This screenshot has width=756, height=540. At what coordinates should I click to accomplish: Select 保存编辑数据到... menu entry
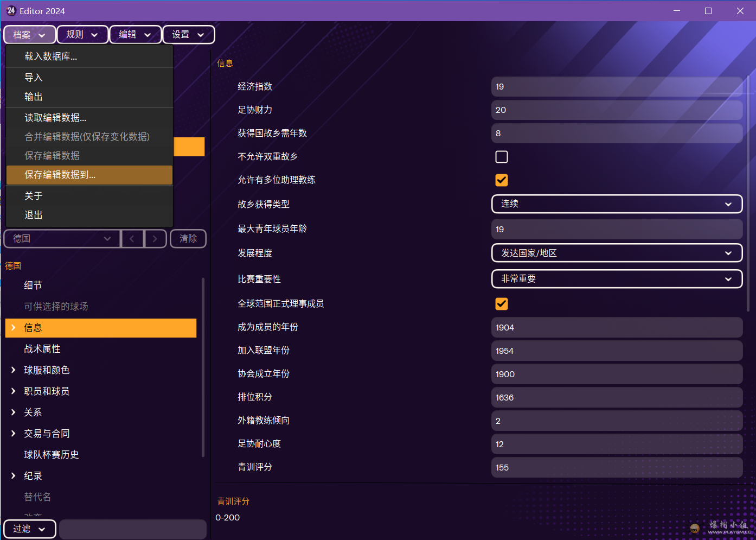[x=89, y=175]
